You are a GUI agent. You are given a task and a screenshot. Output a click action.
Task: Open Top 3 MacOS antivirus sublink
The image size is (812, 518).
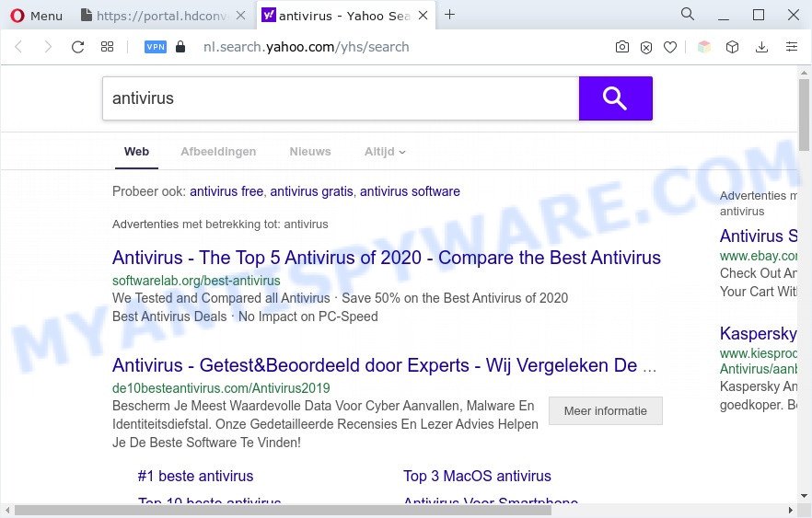[x=477, y=476]
